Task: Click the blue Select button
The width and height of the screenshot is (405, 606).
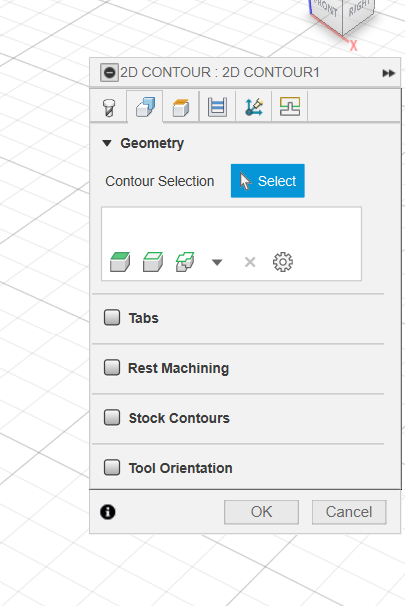Action: pos(268,181)
